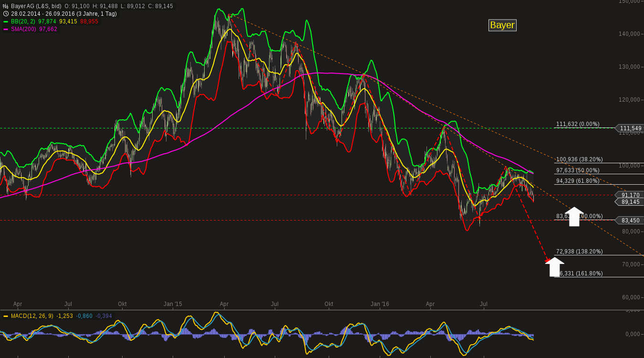644x358 pixels.
Task: Click the 111,549 price tag
Action: point(630,128)
